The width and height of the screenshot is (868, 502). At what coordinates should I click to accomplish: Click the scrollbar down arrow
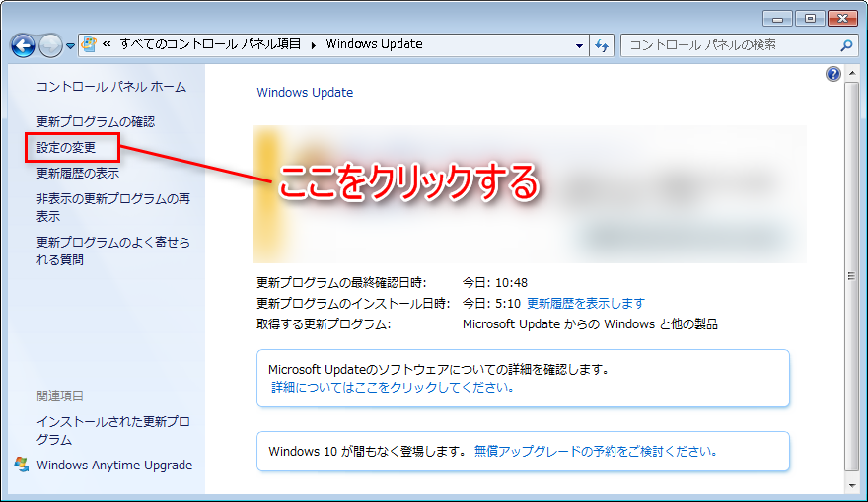852,486
